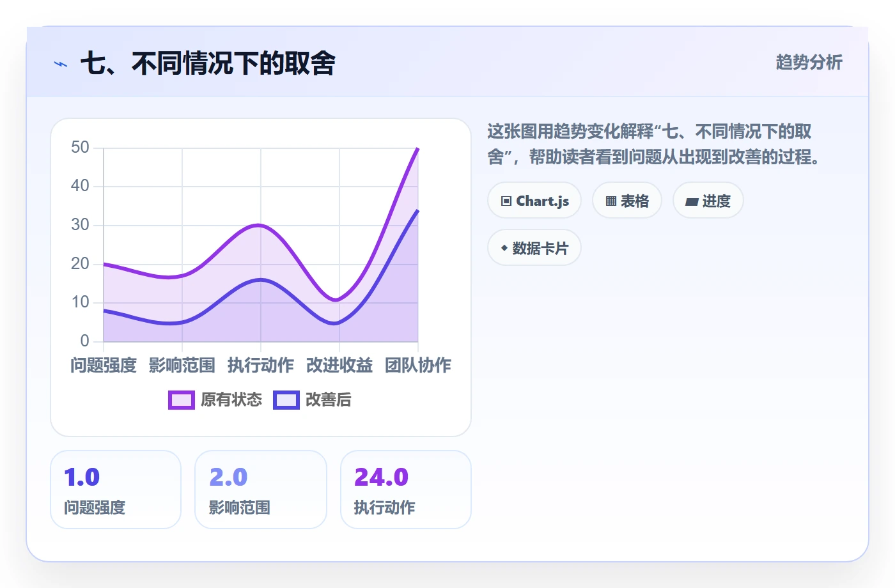Toggle the 改善后 legend swatch

[x=286, y=400]
